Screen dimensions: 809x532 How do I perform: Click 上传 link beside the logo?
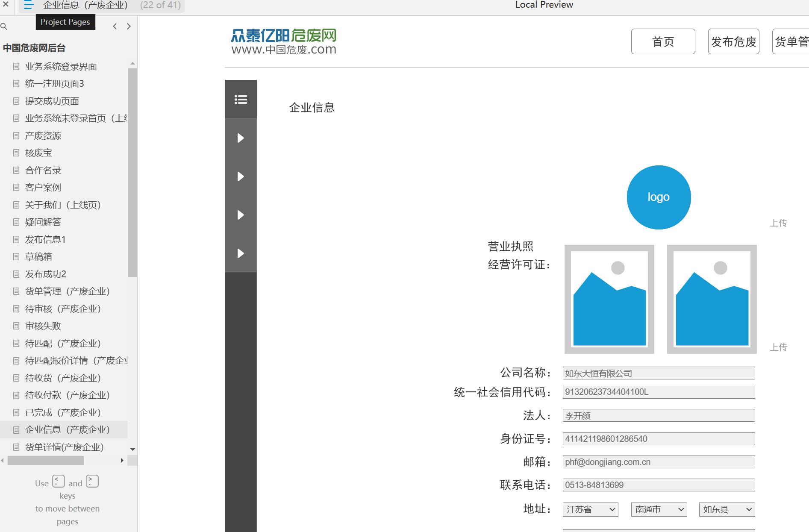pyautogui.click(x=778, y=223)
